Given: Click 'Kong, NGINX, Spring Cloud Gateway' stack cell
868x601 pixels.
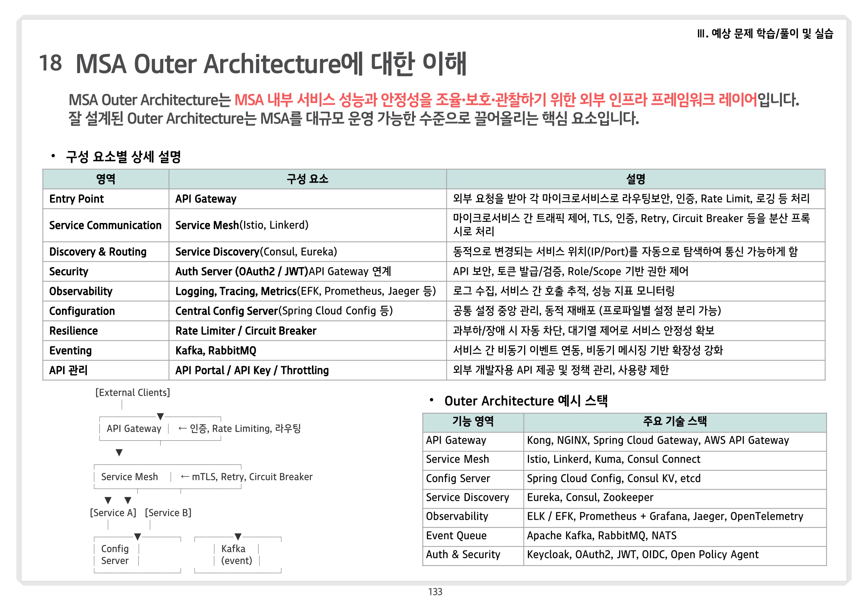Looking at the screenshot, I should [x=675, y=441].
